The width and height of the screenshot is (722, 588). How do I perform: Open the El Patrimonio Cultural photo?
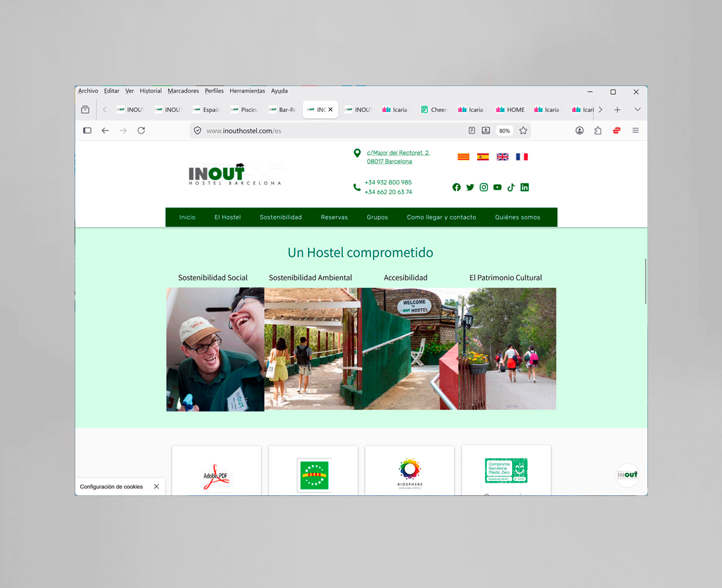507,349
